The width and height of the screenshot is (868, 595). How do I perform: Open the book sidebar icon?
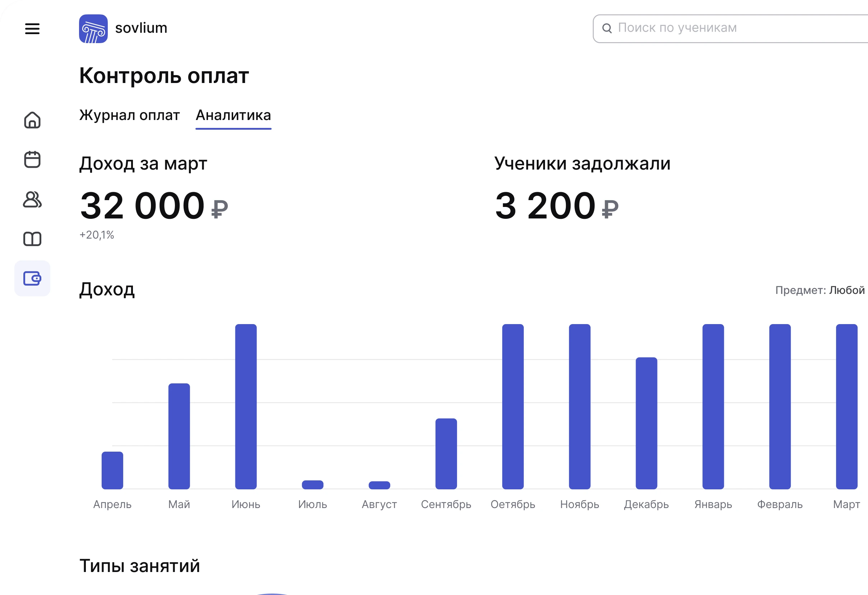(32, 239)
